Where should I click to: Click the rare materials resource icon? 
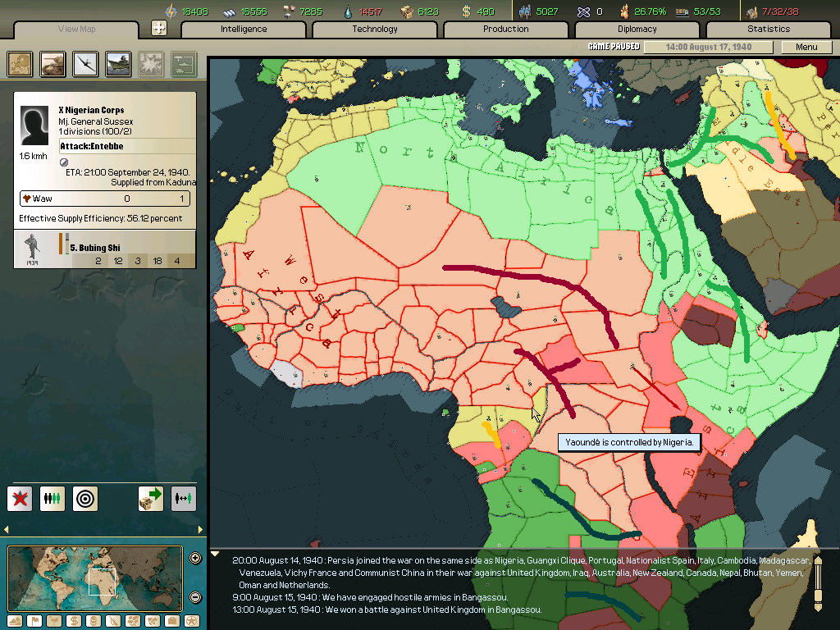tap(290, 11)
